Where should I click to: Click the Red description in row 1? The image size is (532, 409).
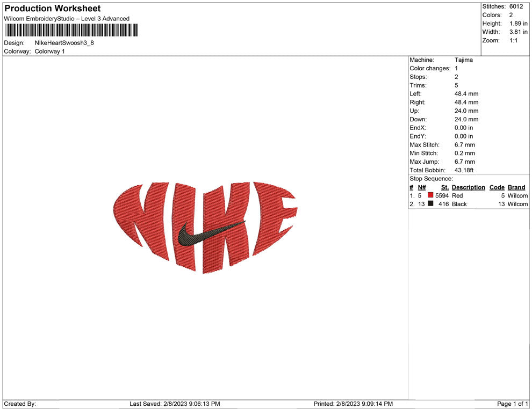pos(457,195)
